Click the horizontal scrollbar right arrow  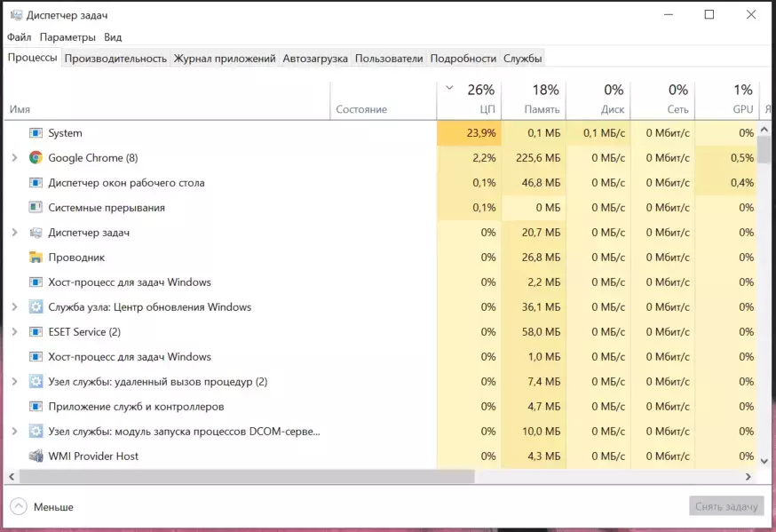coord(748,477)
